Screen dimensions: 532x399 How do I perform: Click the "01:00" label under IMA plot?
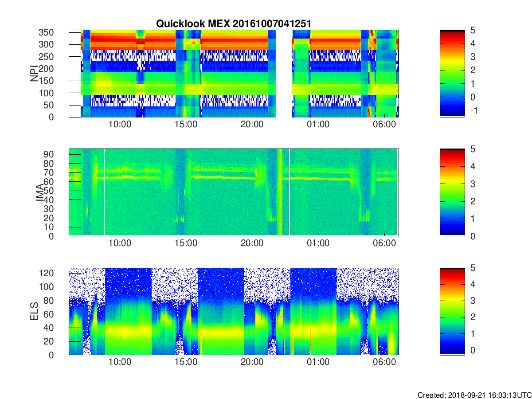pyautogui.click(x=318, y=243)
